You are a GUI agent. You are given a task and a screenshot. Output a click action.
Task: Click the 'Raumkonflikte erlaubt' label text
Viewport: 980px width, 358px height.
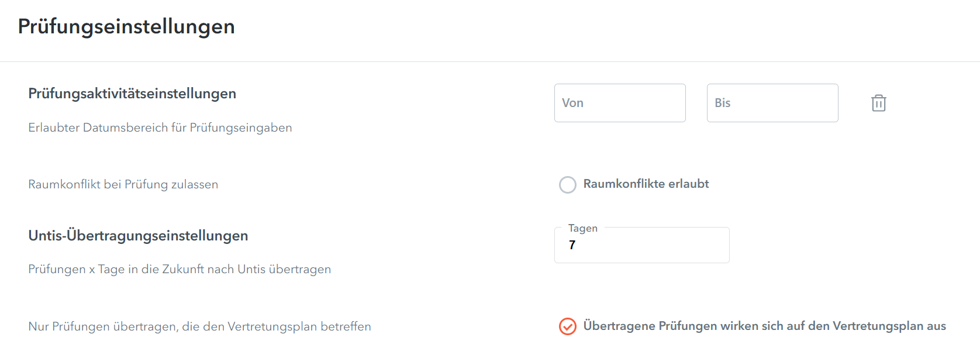pyautogui.click(x=646, y=184)
